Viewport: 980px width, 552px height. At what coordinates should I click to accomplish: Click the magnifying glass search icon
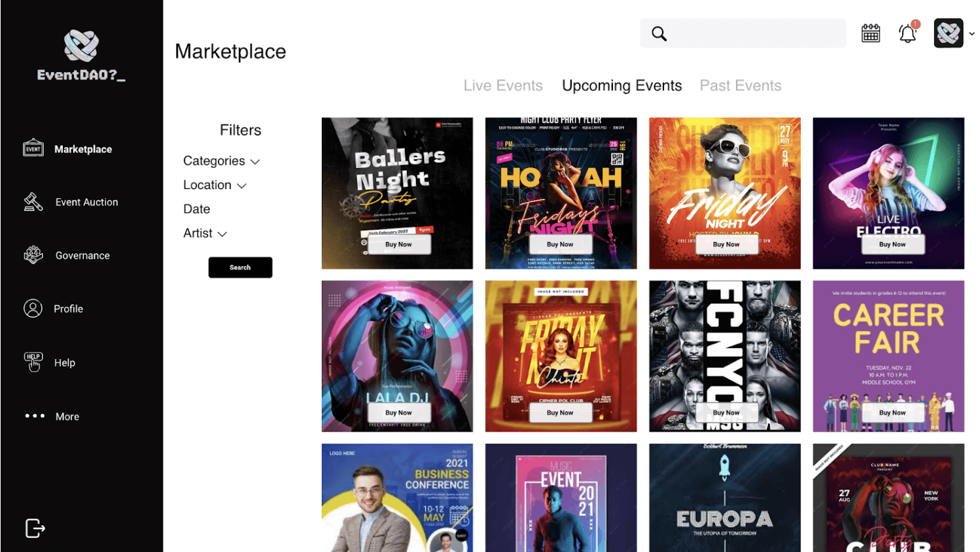tap(659, 34)
